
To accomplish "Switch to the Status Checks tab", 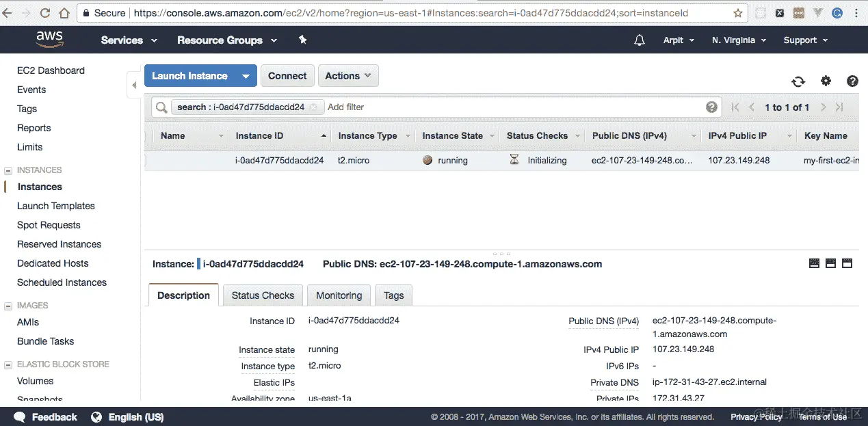I will coord(263,295).
